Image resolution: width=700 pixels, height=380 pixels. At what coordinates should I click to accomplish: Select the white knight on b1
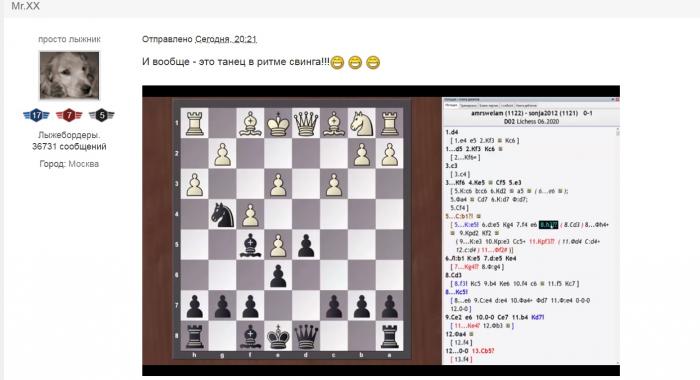coord(362,123)
